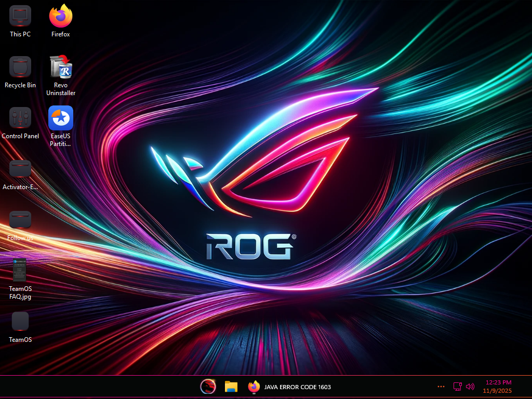Open the 12:23 PM clock and date
Screen dimensions: 532x399
pos(498,387)
